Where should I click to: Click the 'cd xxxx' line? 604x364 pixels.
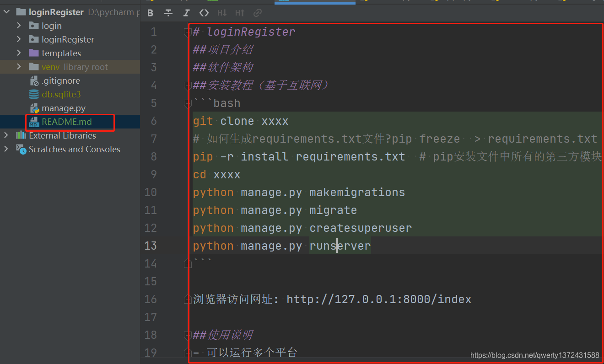point(216,175)
